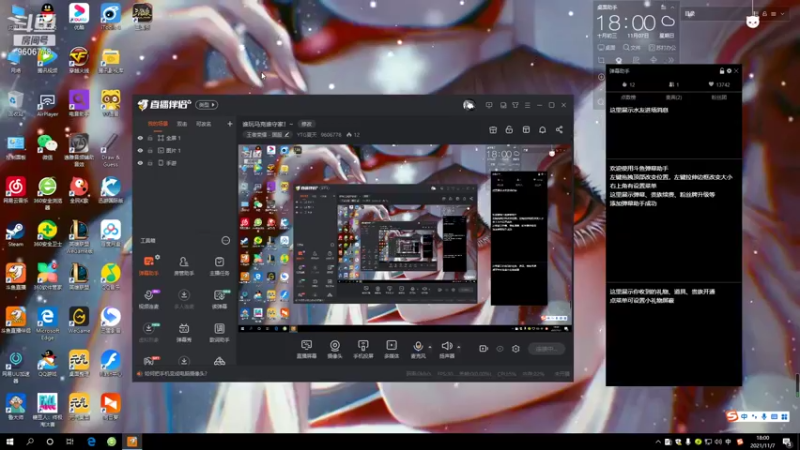Toggle visibility of 全屏 1 source
This screenshot has height=450, width=800.
tap(140, 138)
